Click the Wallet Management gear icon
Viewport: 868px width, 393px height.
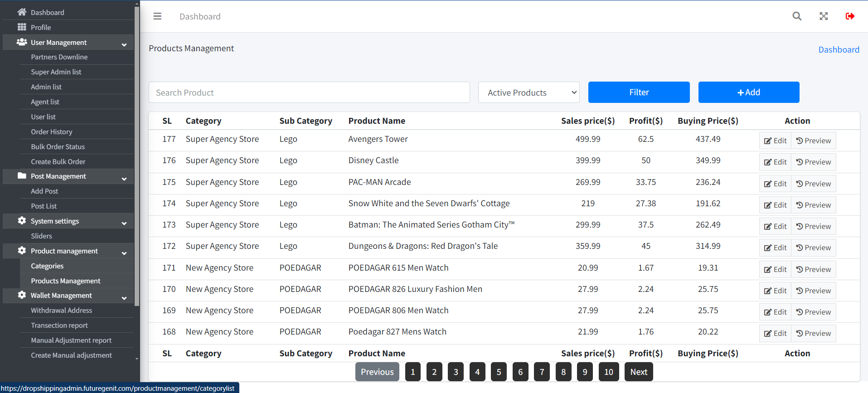[22, 295]
